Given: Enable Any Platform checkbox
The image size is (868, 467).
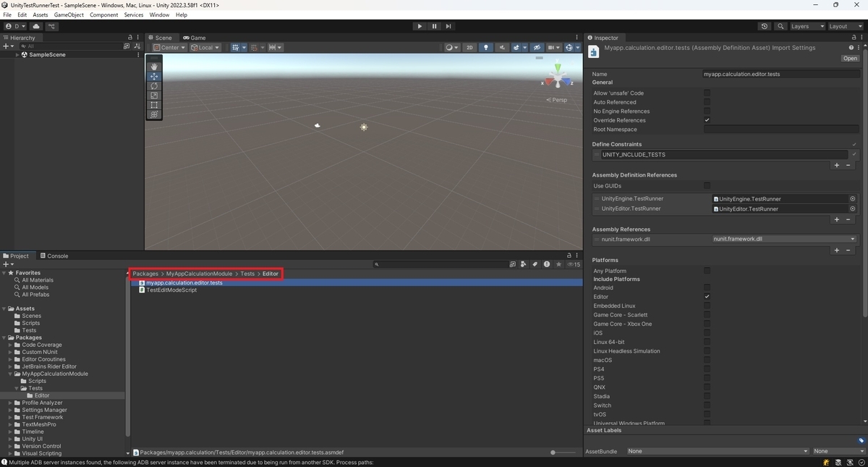Looking at the screenshot, I should tap(707, 271).
